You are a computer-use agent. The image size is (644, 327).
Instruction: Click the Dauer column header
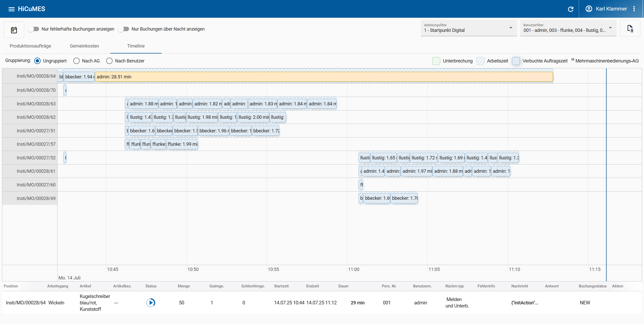coord(343,286)
